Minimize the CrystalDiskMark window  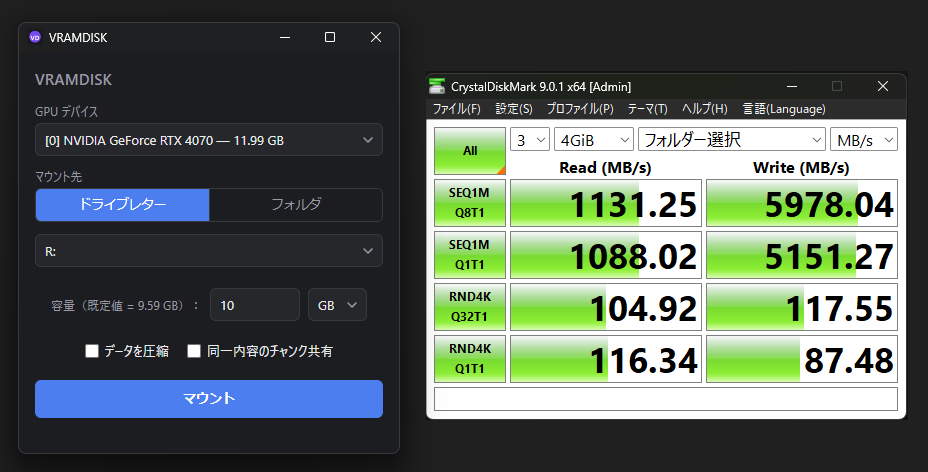click(792, 86)
